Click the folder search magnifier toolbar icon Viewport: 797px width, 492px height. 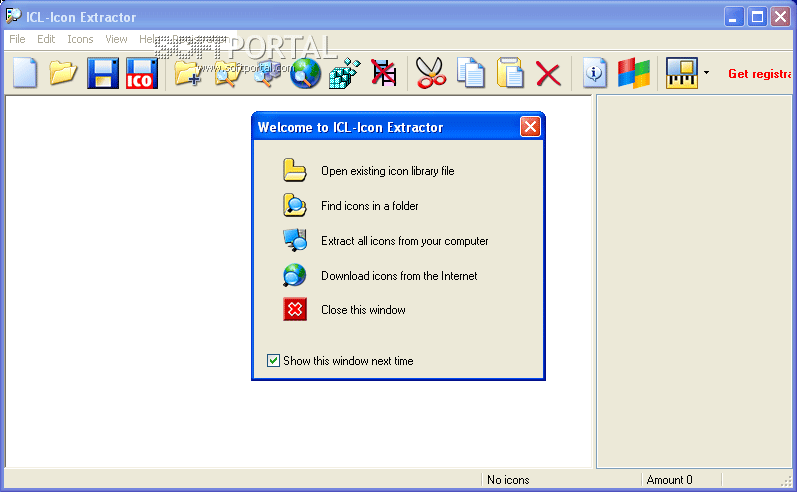pyautogui.click(x=227, y=73)
